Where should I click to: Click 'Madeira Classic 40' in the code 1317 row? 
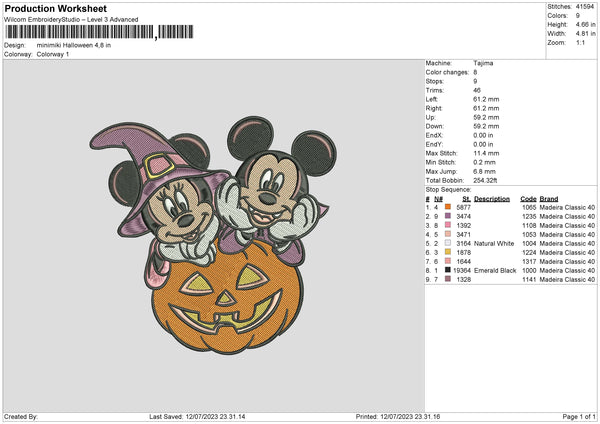pos(567,261)
